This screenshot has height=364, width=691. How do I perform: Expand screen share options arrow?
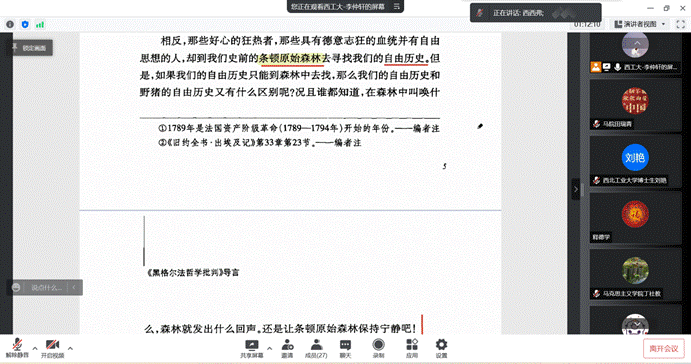point(269,348)
